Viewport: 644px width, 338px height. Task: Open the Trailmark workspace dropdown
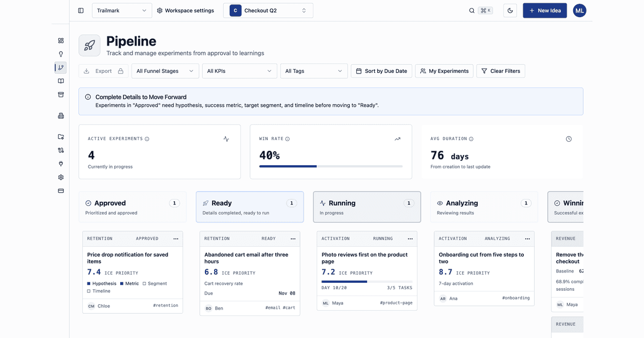click(x=122, y=10)
